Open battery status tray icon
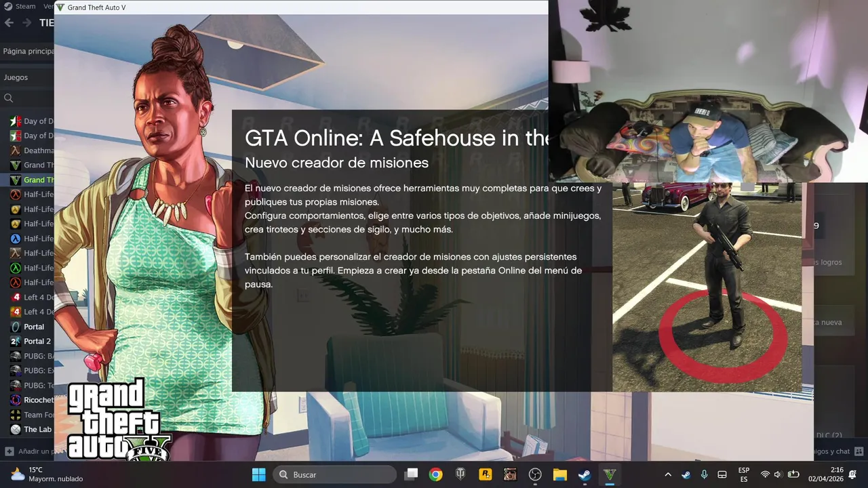The height and width of the screenshot is (488, 868). pyautogui.click(x=793, y=474)
